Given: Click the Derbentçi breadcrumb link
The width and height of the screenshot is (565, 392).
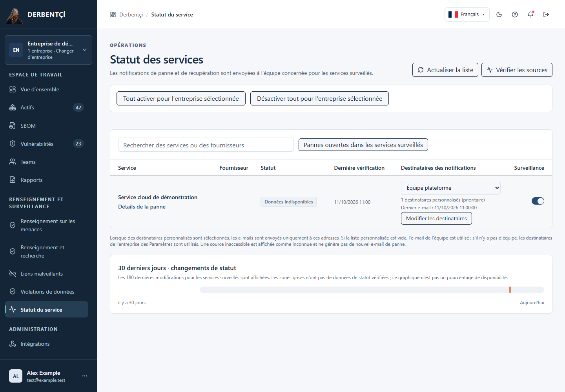Looking at the screenshot, I should [x=131, y=15].
